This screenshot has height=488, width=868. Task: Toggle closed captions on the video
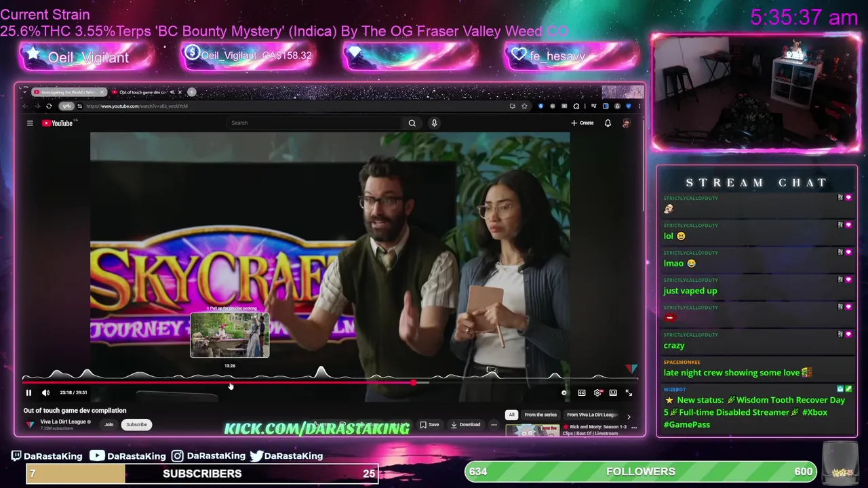582,392
